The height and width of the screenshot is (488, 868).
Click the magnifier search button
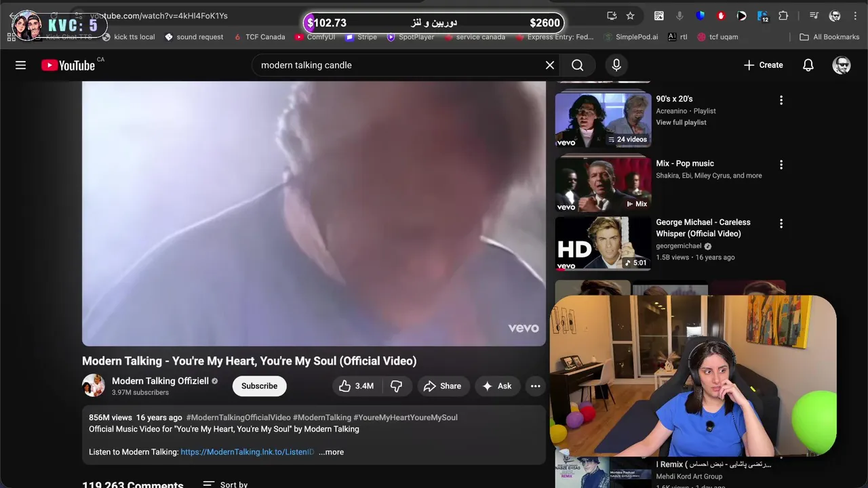tap(578, 65)
